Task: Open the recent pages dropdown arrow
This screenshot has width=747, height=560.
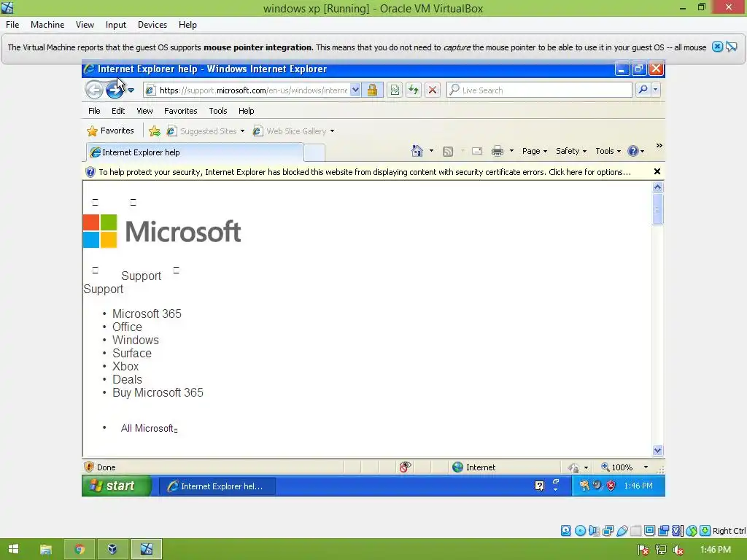Action: tap(131, 90)
